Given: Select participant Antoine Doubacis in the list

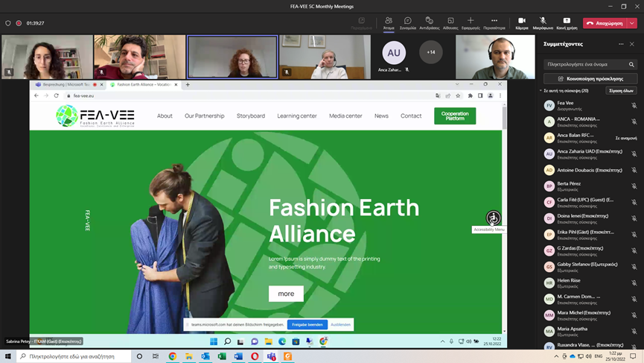Looking at the screenshot, I should pos(590,170).
